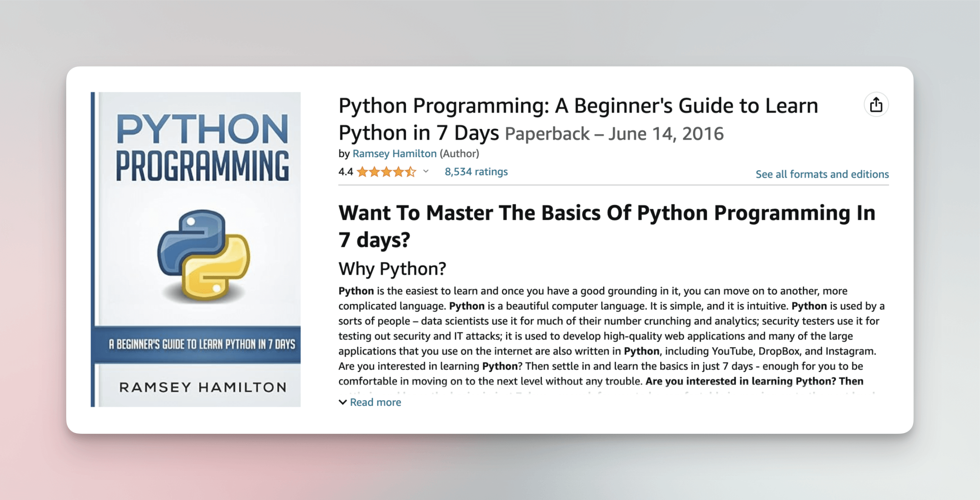This screenshot has width=980, height=500.
Task: Expand rating breakdown arrow next to stars
Action: point(426,172)
